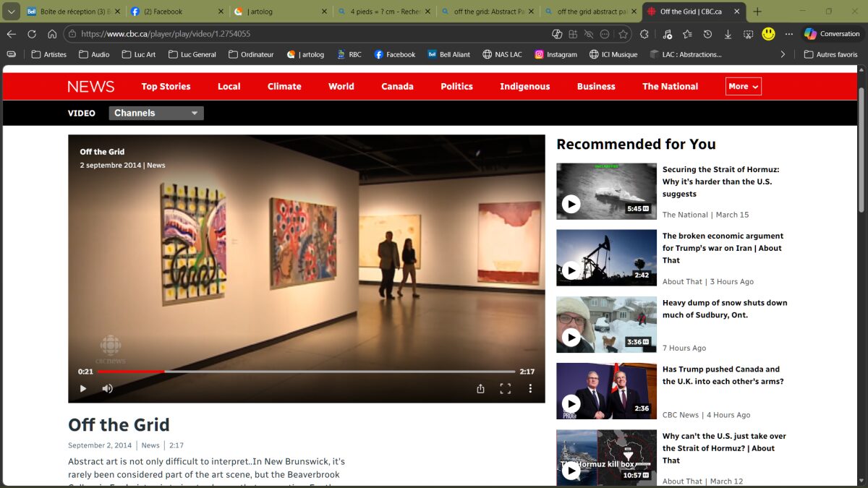This screenshot has width=868, height=488.
Task: Open browser downloads icon
Action: tap(728, 34)
